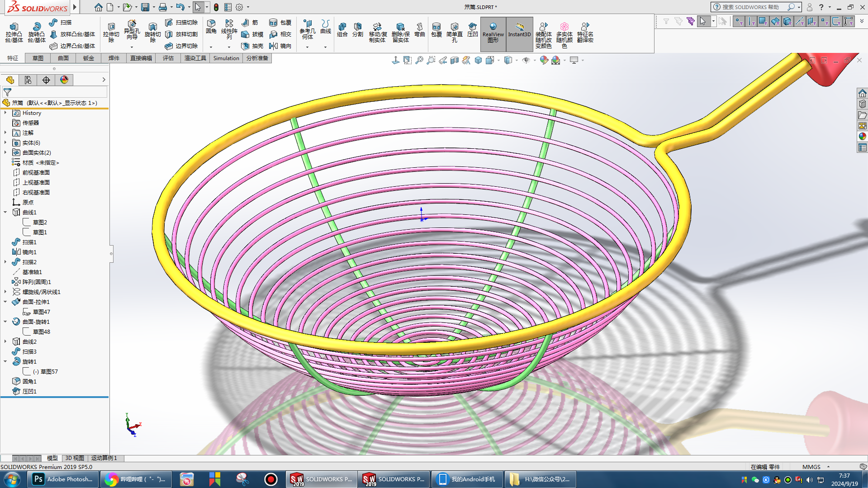The height and width of the screenshot is (488, 868).
Task: Switch to the 草图 sketch ribbon tab
Action: coord(38,58)
